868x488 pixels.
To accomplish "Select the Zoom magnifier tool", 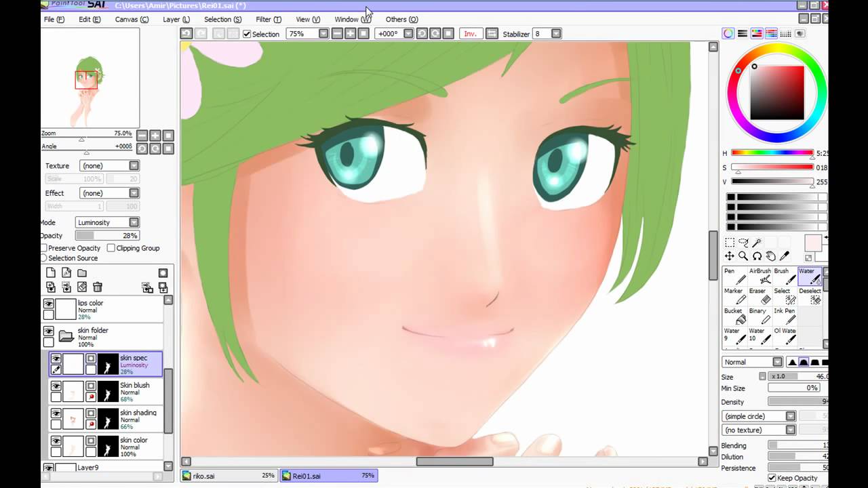I will (743, 256).
